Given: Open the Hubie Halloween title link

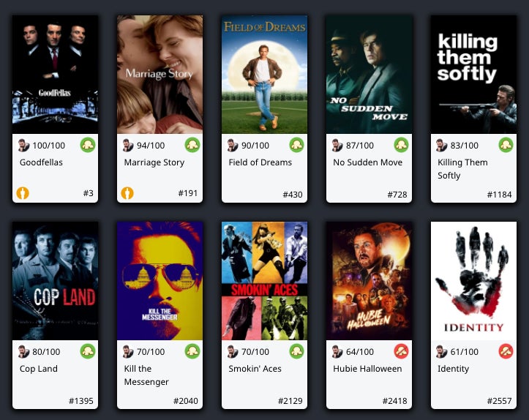Looking at the screenshot, I should [x=367, y=369].
